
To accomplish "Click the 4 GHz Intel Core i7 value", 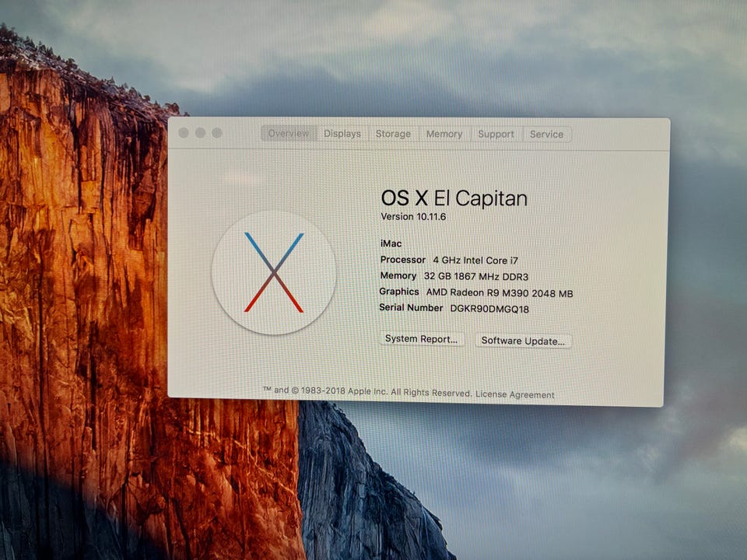I will pos(475,261).
